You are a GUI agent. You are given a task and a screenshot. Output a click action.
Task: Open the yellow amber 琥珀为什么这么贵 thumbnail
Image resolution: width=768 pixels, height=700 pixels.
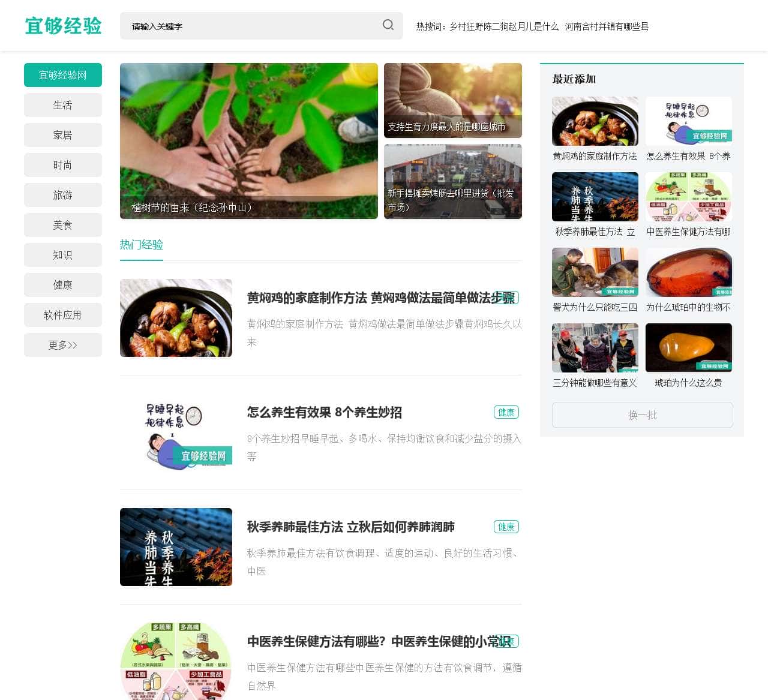pyautogui.click(x=689, y=348)
